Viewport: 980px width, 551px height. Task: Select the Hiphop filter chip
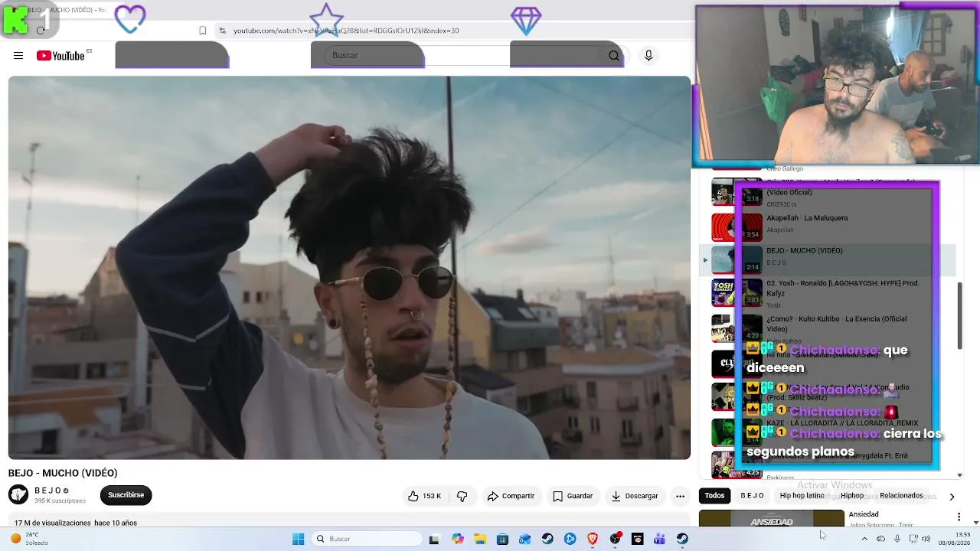pyautogui.click(x=852, y=496)
